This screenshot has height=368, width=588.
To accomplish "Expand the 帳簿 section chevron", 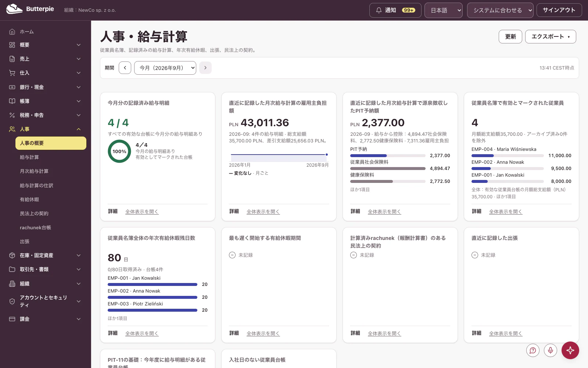I will coord(79,101).
